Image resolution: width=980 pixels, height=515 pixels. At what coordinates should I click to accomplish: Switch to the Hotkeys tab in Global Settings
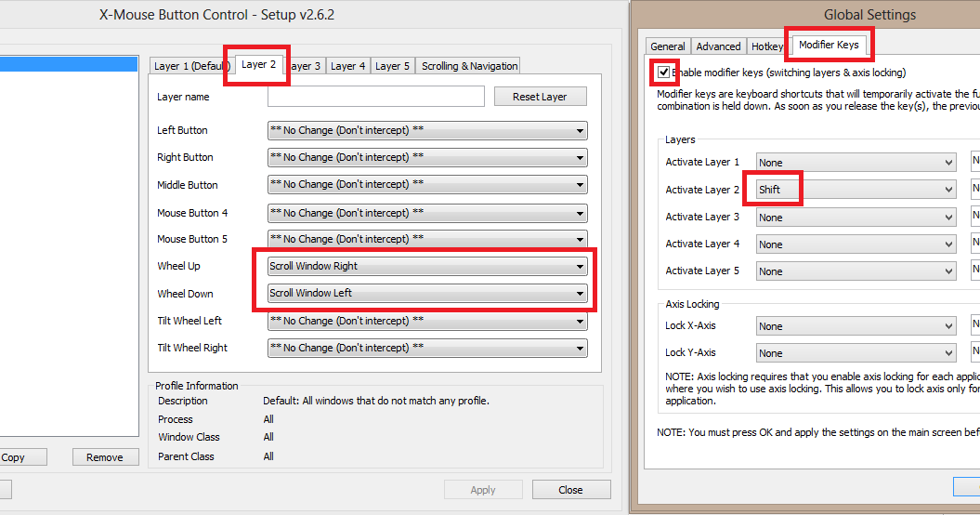coord(767,46)
